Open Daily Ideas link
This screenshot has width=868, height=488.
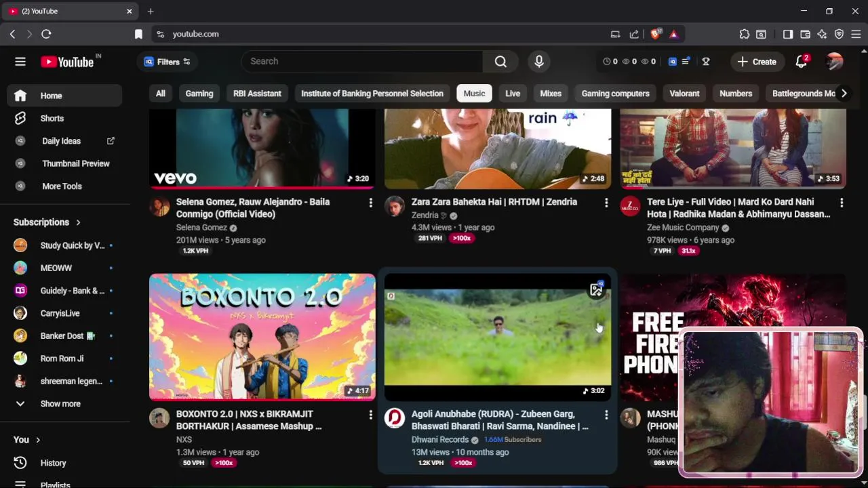pos(65,141)
